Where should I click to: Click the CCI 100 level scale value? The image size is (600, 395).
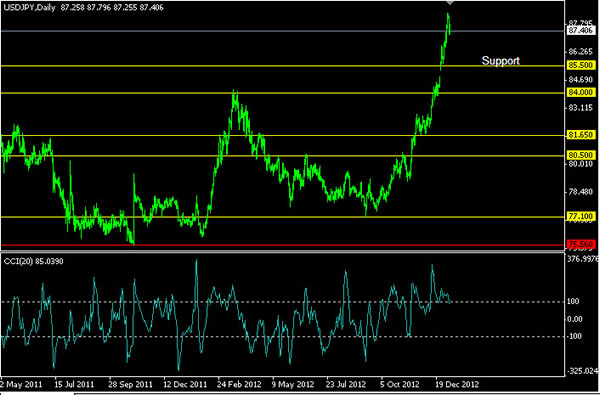(x=573, y=302)
